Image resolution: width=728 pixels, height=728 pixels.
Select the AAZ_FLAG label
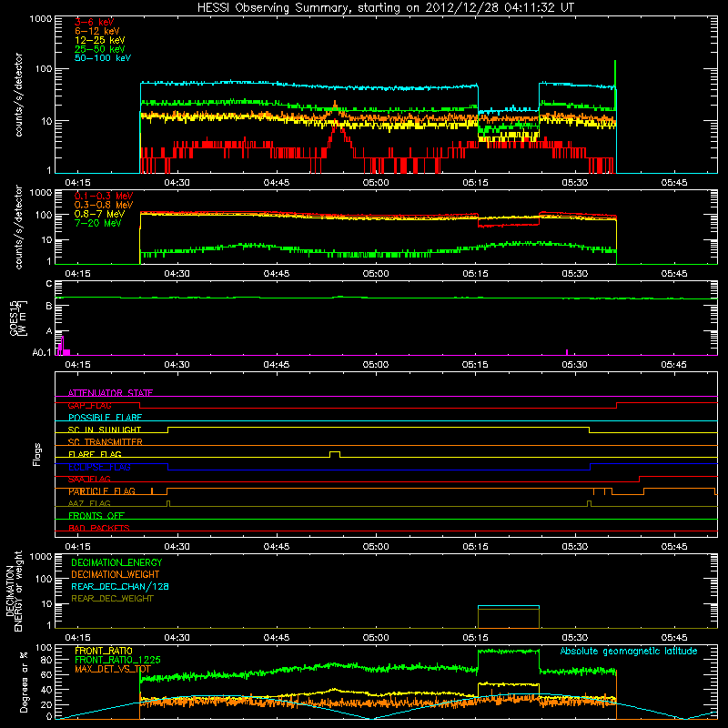89,503
